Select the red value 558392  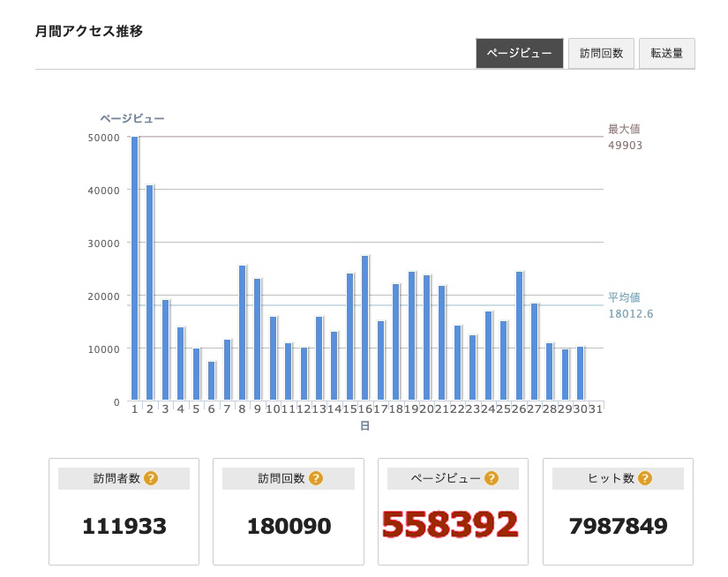pyautogui.click(x=450, y=525)
